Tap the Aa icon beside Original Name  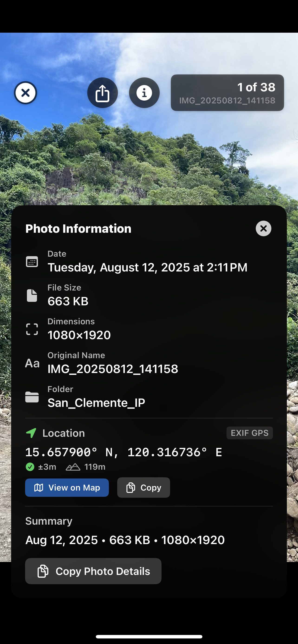[32, 363]
